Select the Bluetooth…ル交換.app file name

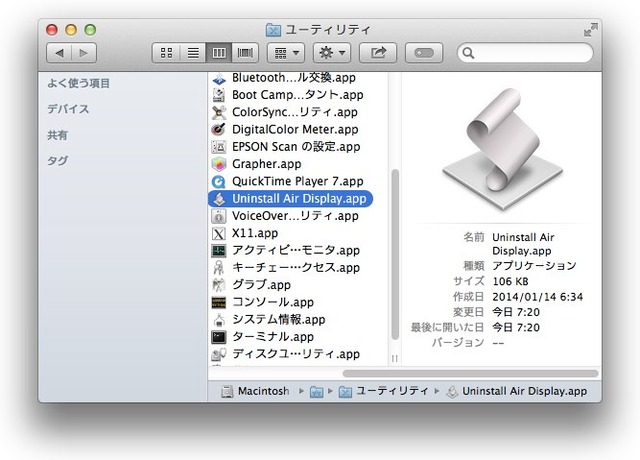(x=293, y=78)
